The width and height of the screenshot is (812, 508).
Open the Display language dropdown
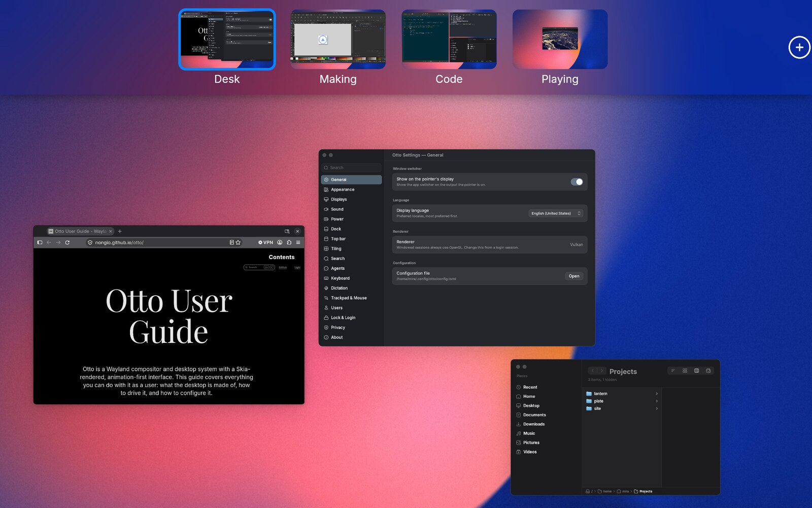pos(556,213)
